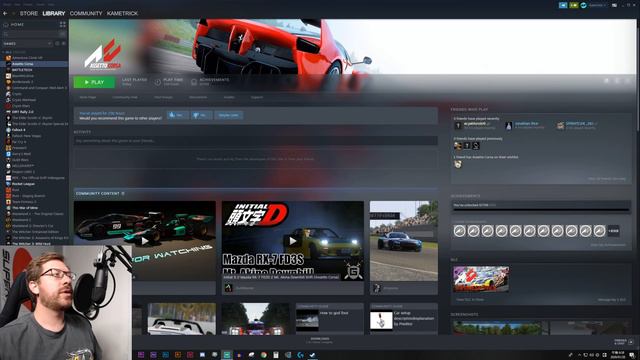Viewport: 640px width, 360px height.
Task: Select DiRT Rally 2.0 in the library
Action: click(23, 112)
